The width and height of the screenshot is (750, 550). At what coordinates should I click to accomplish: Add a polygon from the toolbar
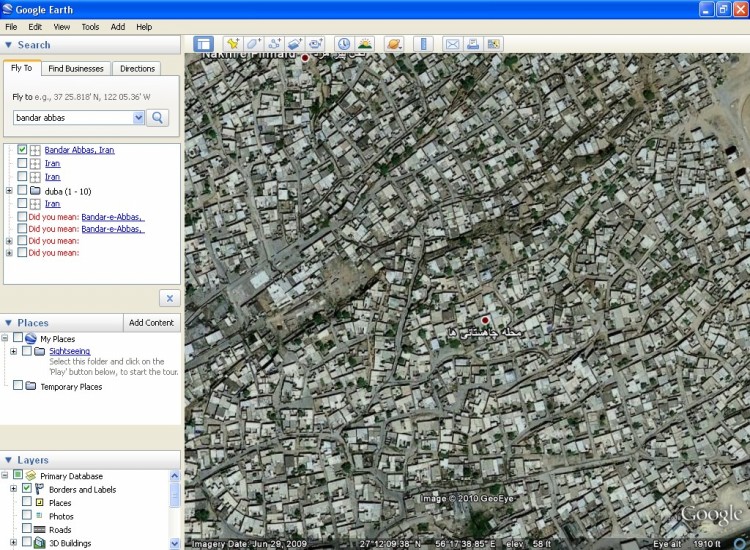[x=253, y=44]
